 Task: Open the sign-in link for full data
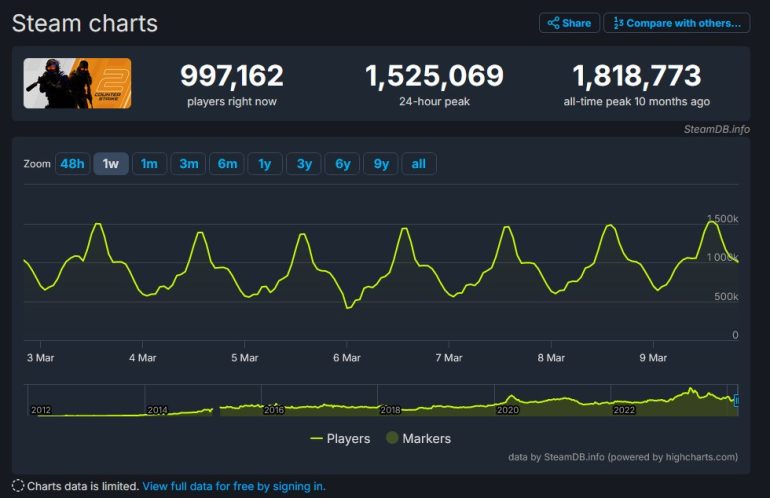pyautogui.click(x=234, y=486)
